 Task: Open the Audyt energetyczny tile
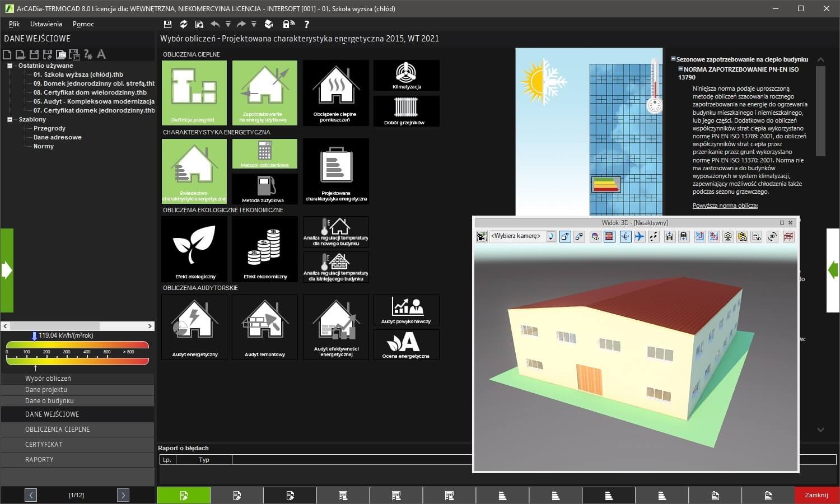pos(194,326)
